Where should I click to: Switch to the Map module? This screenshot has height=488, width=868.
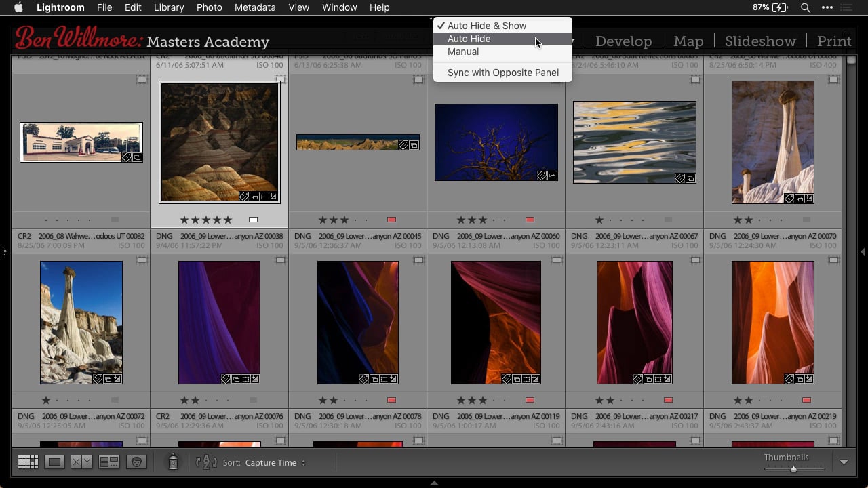[x=688, y=41]
